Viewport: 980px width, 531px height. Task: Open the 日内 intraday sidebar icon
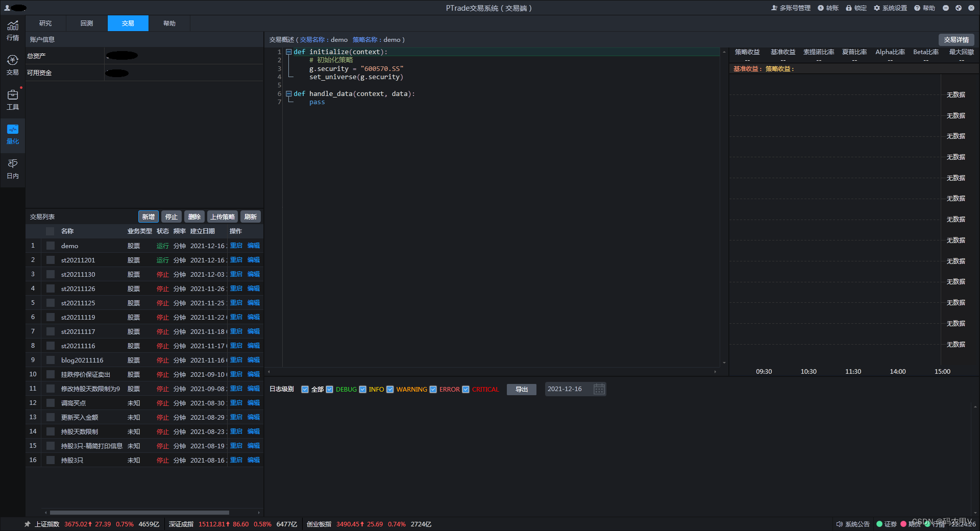[13, 169]
